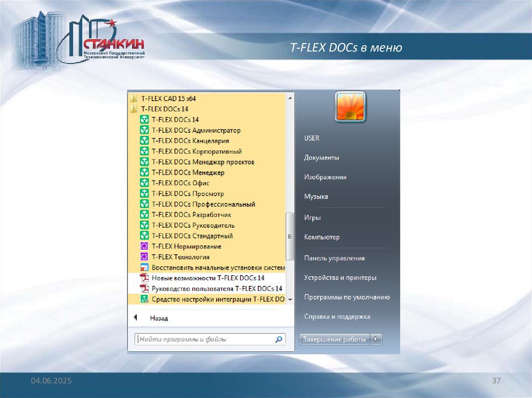
Task: Launch T-FLEX DOCs Канцелярия label
Action: (x=190, y=141)
